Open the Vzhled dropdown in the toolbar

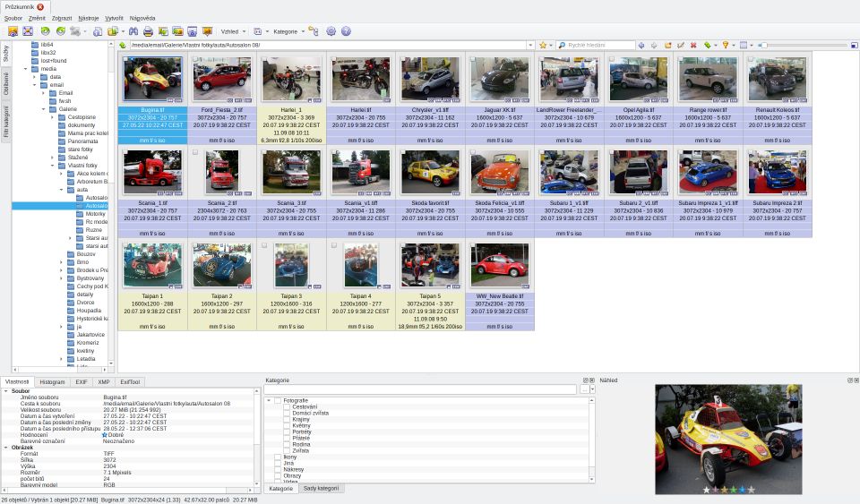(233, 31)
